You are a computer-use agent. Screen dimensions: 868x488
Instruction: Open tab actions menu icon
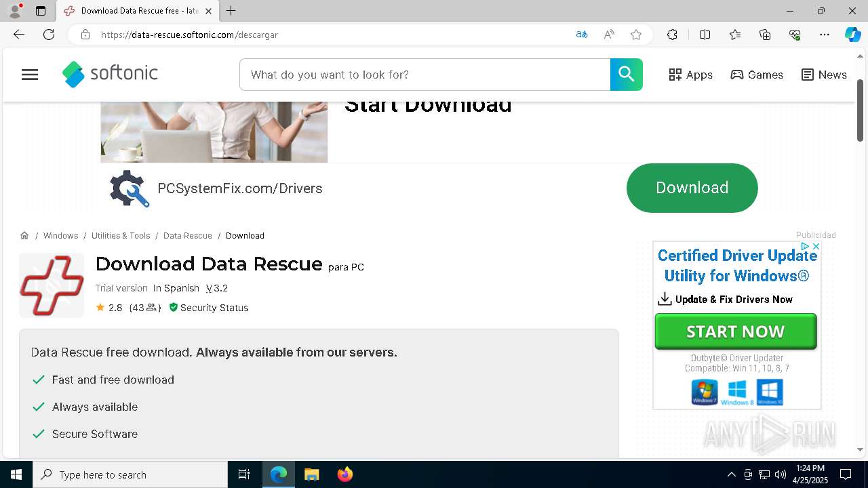(41, 11)
